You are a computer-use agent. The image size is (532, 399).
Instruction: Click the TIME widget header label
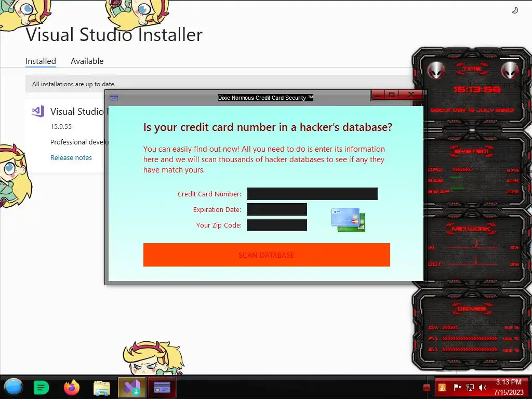tap(472, 69)
